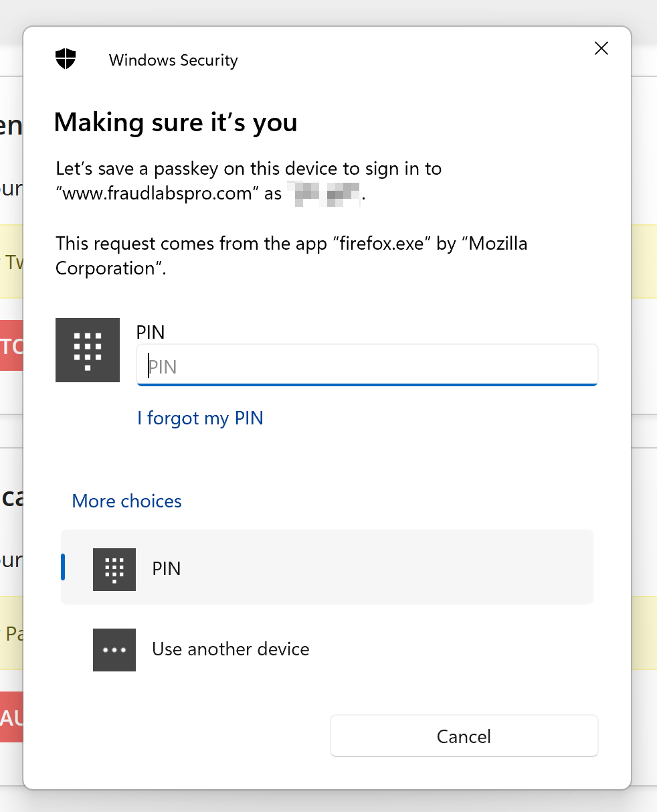
Task: Click the Making sure it's you heading
Action: tap(176, 123)
